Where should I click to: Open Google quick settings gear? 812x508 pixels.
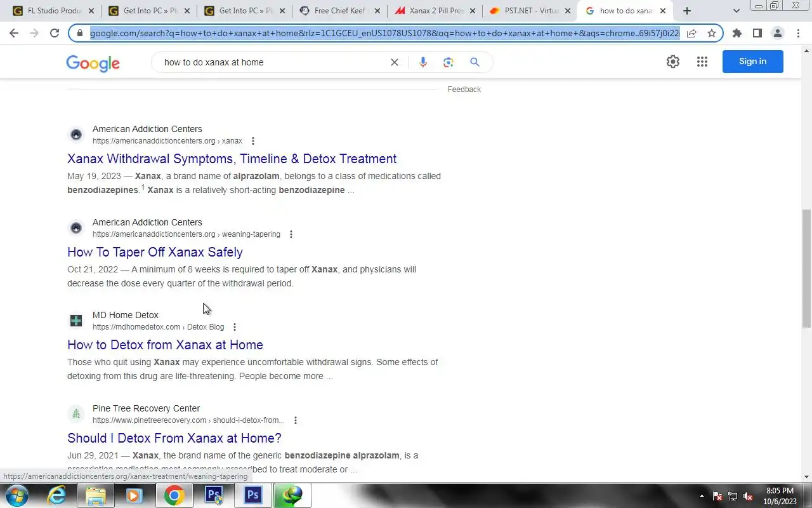point(673,62)
